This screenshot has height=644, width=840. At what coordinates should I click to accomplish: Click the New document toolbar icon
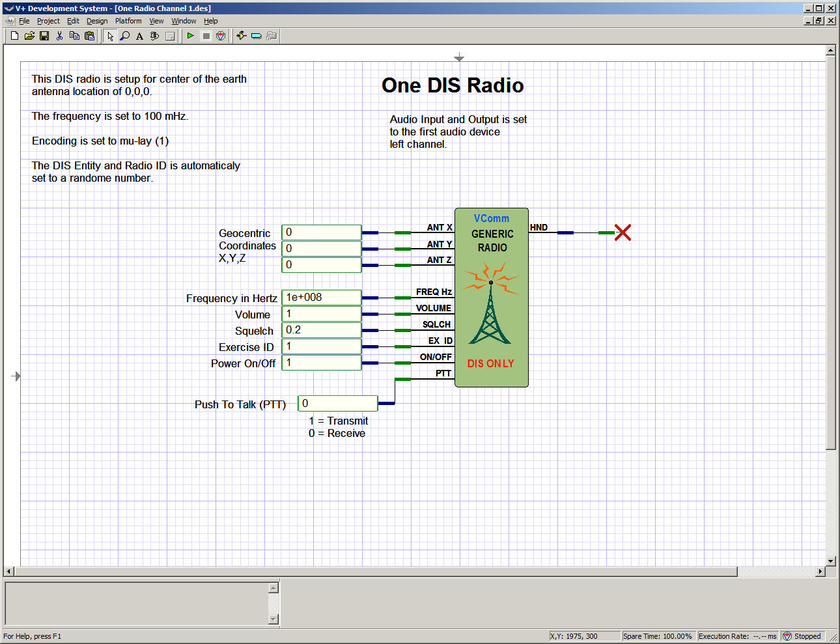click(x=14, y=36)
